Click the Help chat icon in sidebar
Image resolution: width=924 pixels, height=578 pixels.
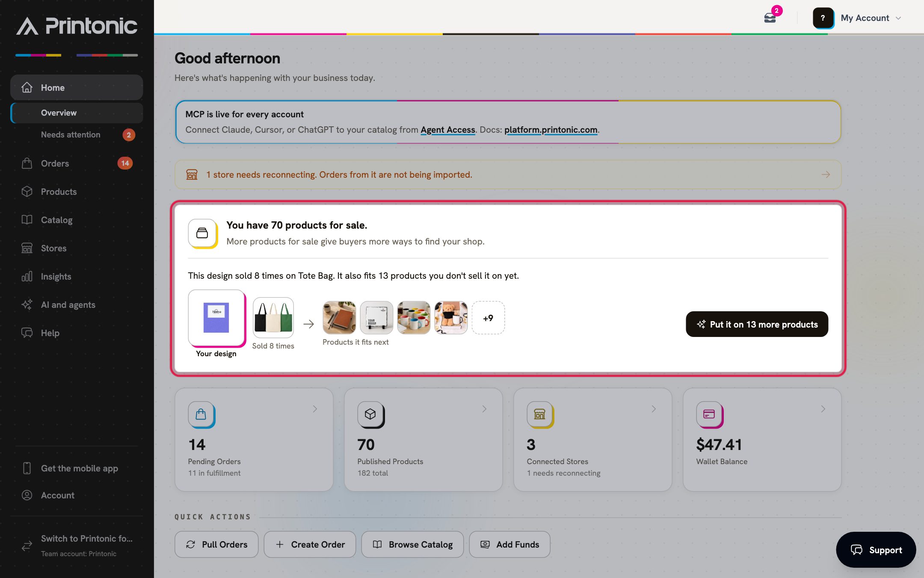27,333
